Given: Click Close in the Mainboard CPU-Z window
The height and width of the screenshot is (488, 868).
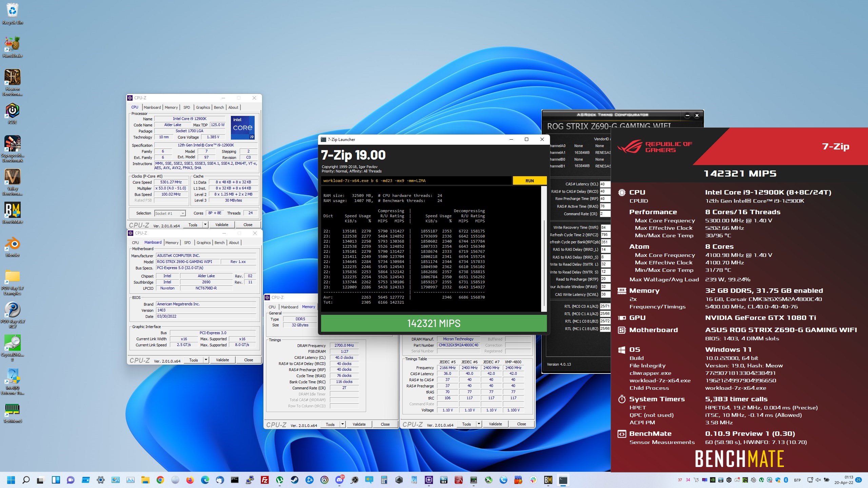Looking at the screenshot, I should tap(249, 360).
